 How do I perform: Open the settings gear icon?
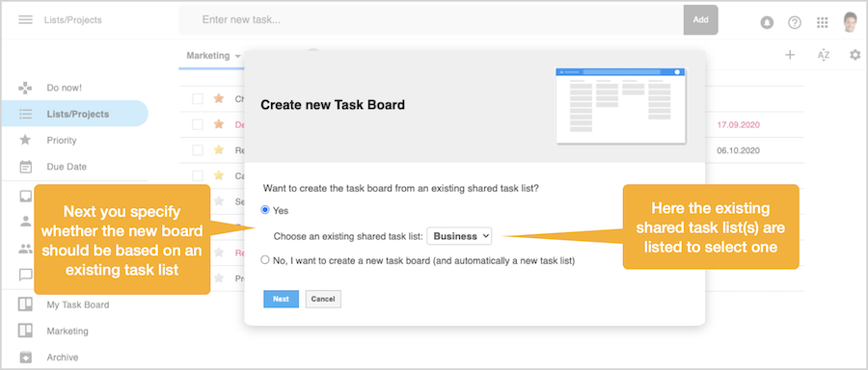[x=855, y=55]
